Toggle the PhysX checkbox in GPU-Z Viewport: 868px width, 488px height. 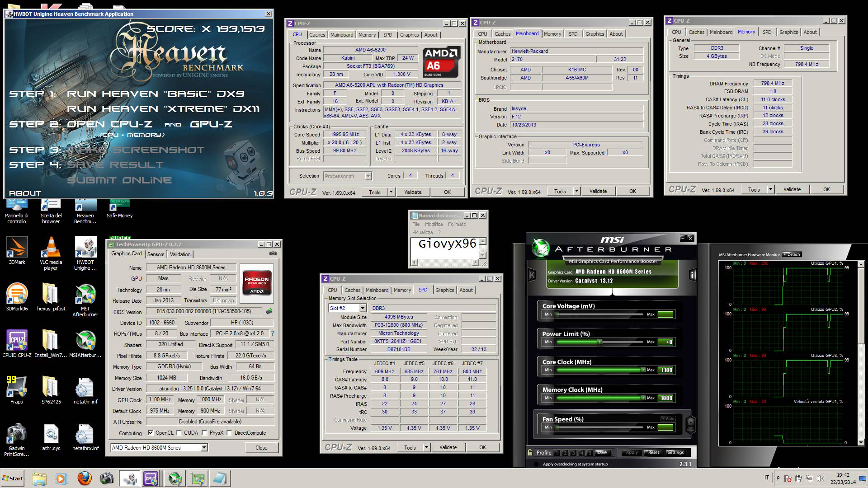pos(205,433)
